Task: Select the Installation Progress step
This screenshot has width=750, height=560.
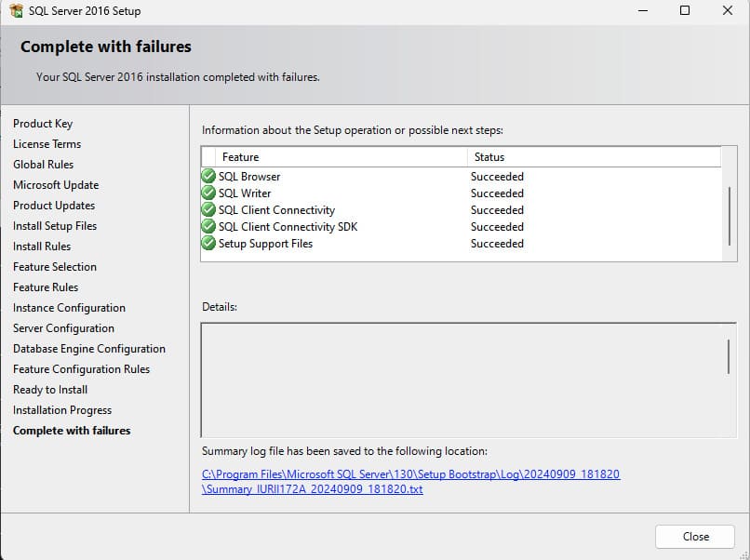Action: pyautogui.click(x=62, y=410)
